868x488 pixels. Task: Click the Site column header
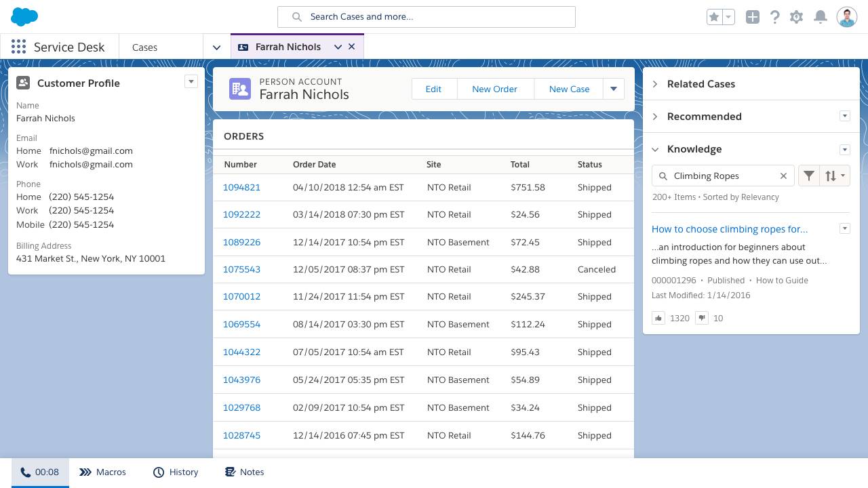click(434, 165)
